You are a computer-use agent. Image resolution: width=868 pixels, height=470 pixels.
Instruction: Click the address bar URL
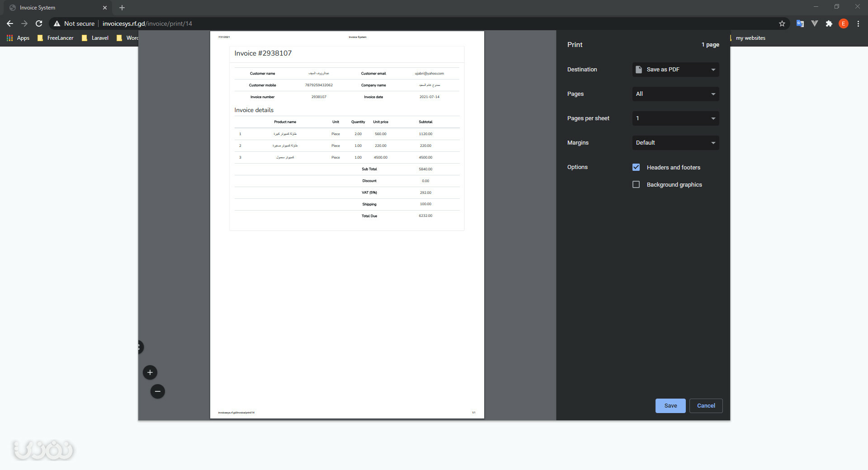click(147, 23)
